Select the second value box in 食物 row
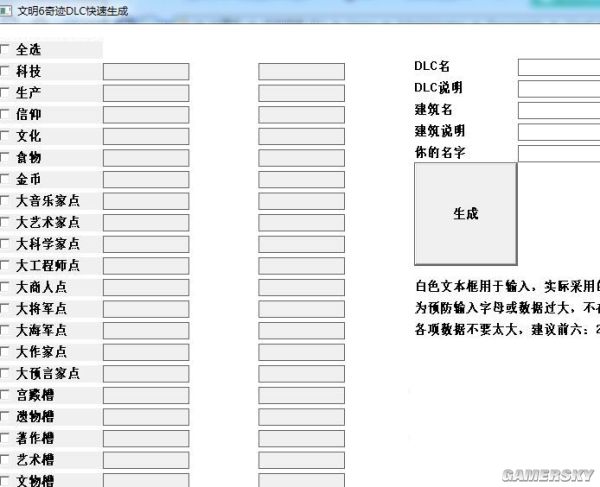 click(302, 158)
